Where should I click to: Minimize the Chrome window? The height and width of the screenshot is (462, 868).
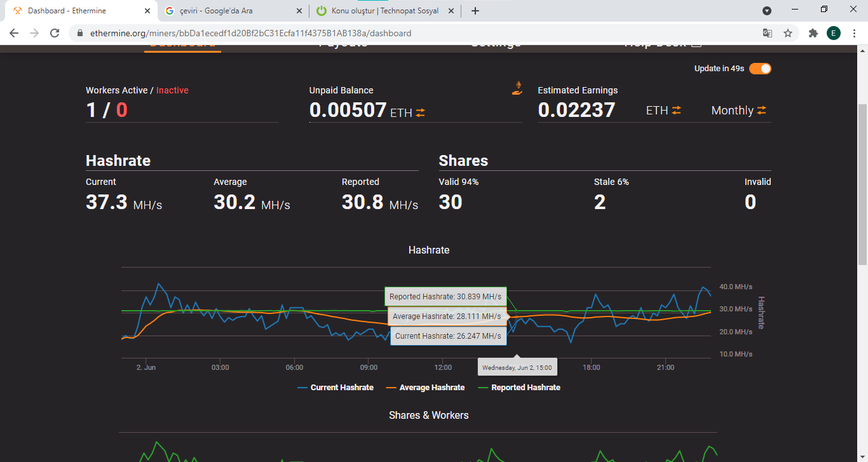click(x=795, y=9)
